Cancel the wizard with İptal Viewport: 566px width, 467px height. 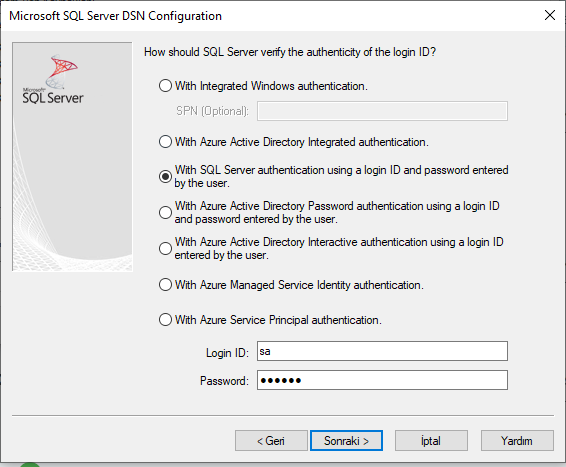(x=431, y=441)
